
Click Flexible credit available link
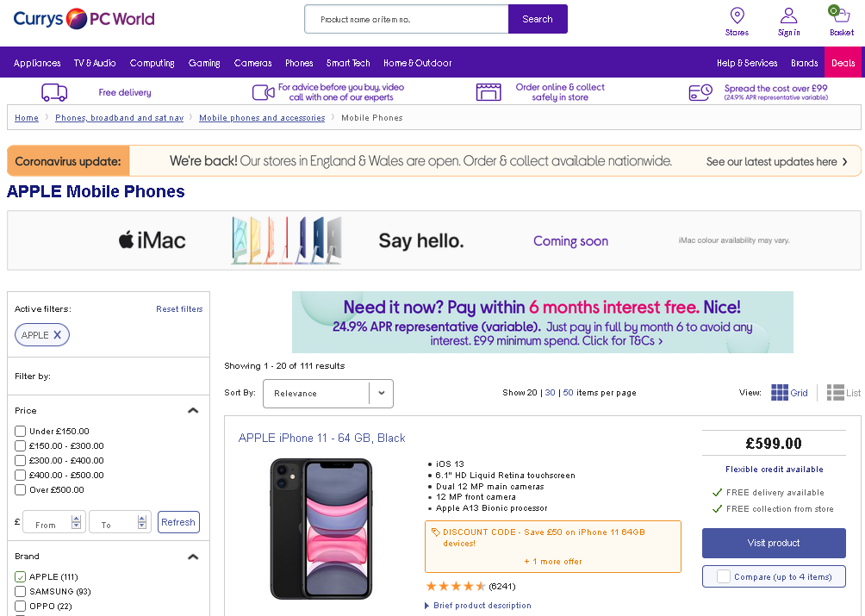click(x=774, y=470)
